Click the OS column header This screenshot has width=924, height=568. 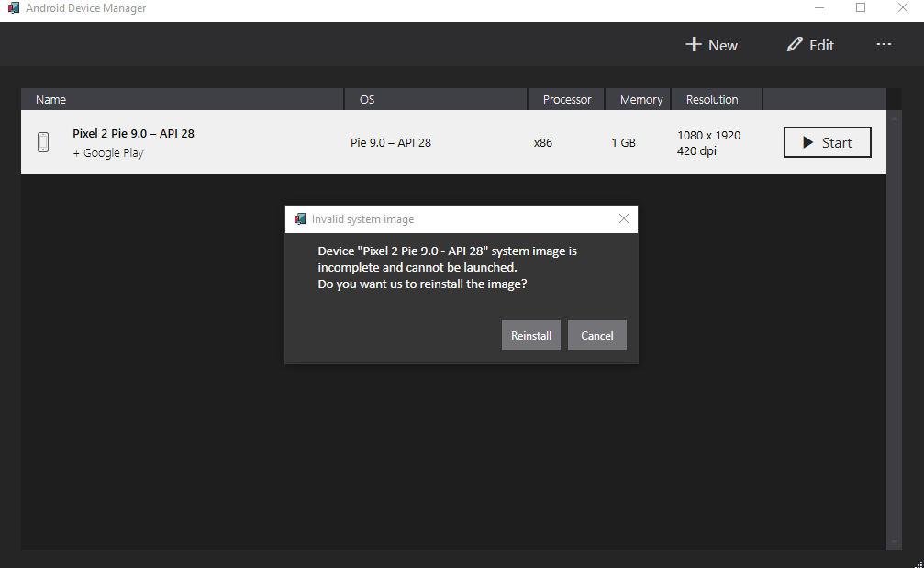click(367, 99)
